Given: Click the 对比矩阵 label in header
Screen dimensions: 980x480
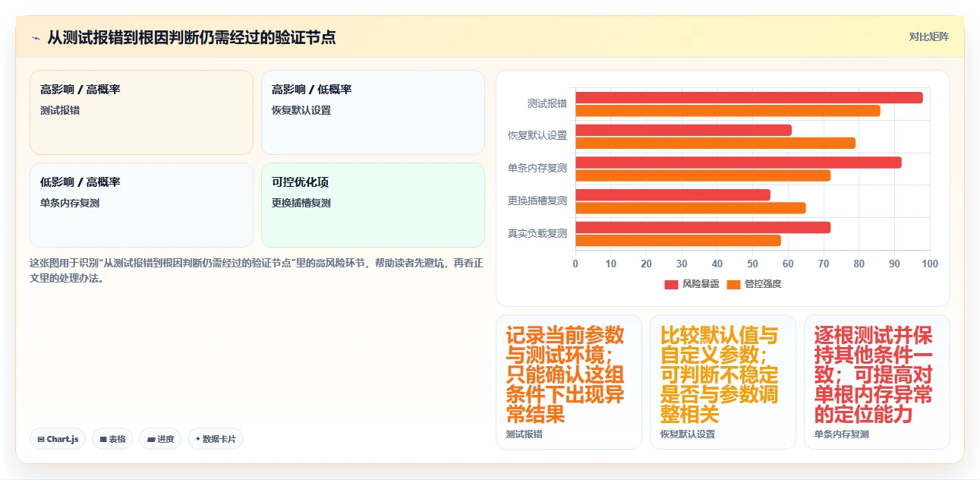Looking at the screenshot, I should coord(928,36).
